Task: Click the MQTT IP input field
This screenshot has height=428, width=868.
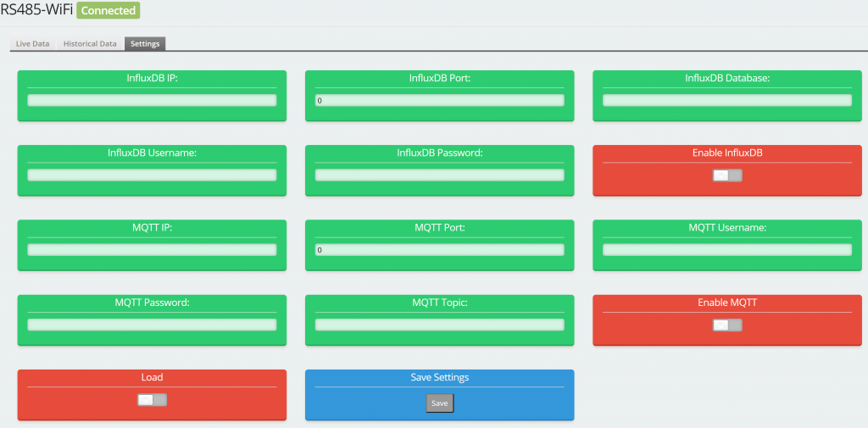Action: tap(152, 250)
